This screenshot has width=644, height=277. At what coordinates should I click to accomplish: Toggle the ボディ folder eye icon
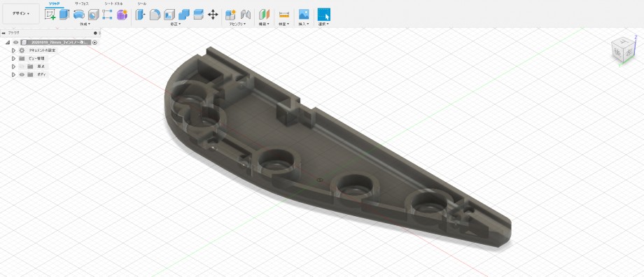pyautogui.click(x=22, y=75)
